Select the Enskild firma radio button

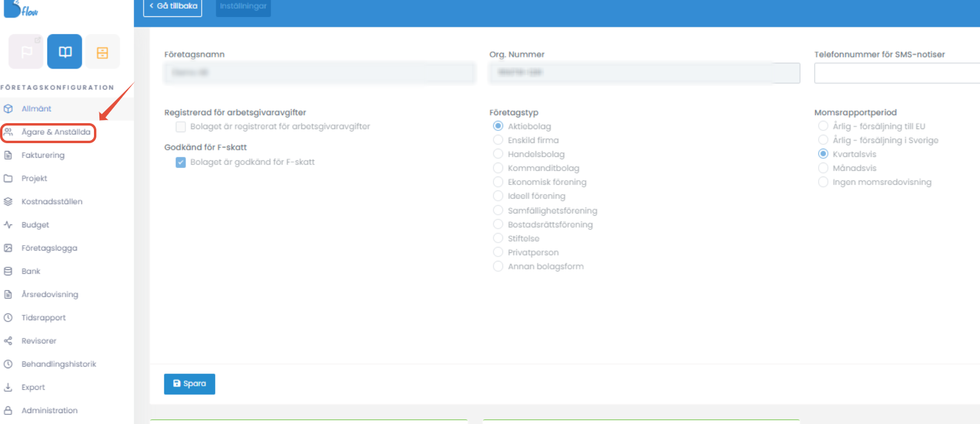point(498,140)
